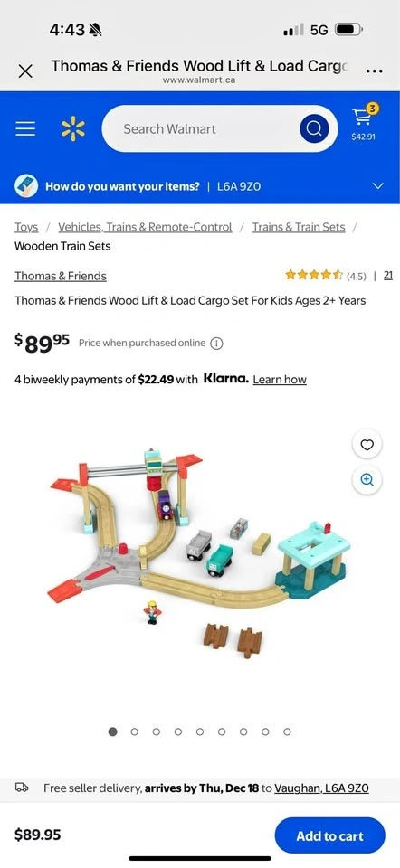Open price info circle icon
Viewport: 400px width, 868px height.
[217, 344]
